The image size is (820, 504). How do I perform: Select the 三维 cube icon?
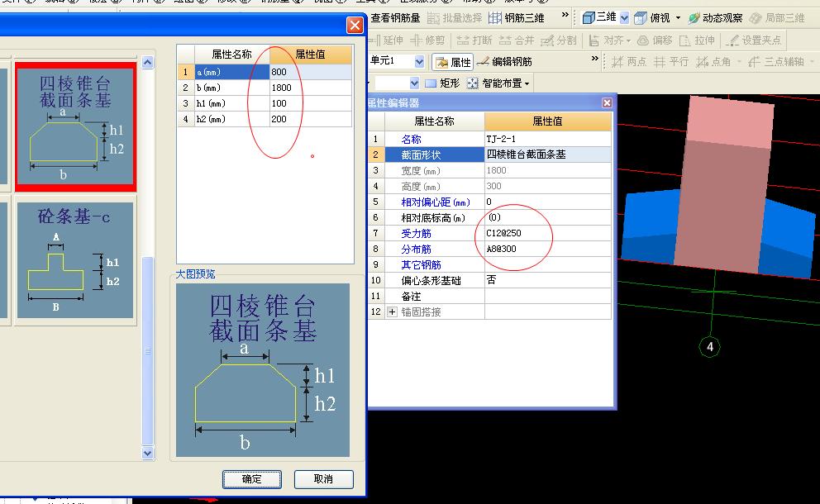(589, 18)
